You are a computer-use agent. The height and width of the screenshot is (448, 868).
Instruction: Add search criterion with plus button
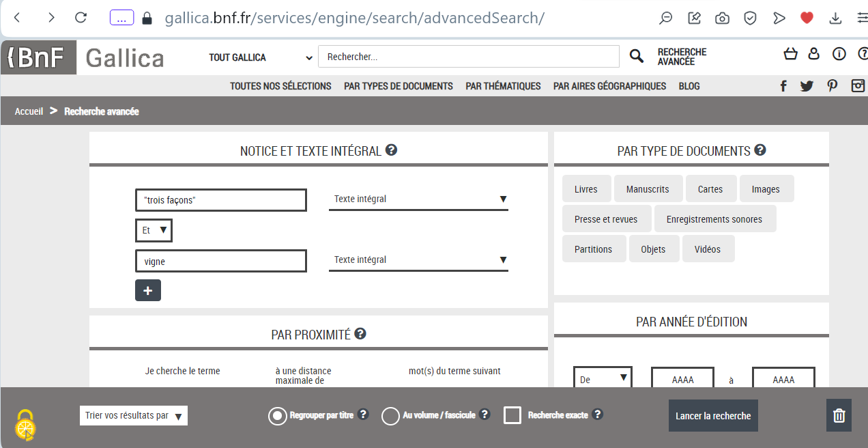(148, 290)
